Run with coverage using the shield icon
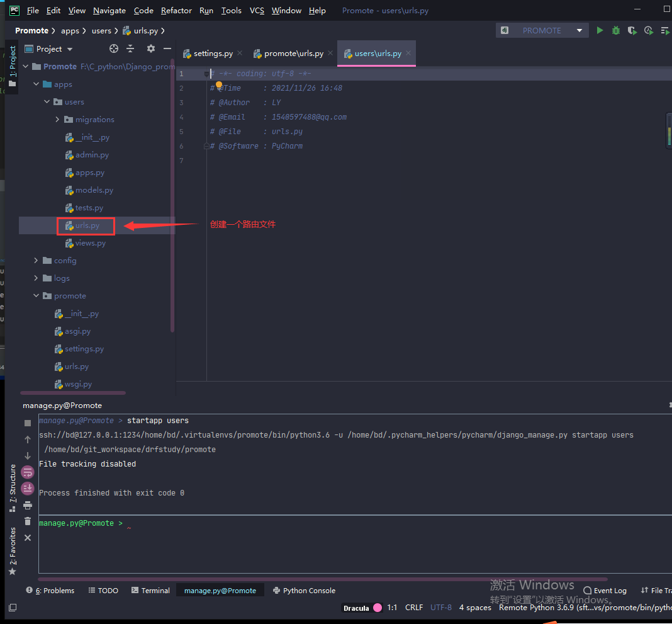This screenshot has height=624, width=672. click(x=632, y=30)
